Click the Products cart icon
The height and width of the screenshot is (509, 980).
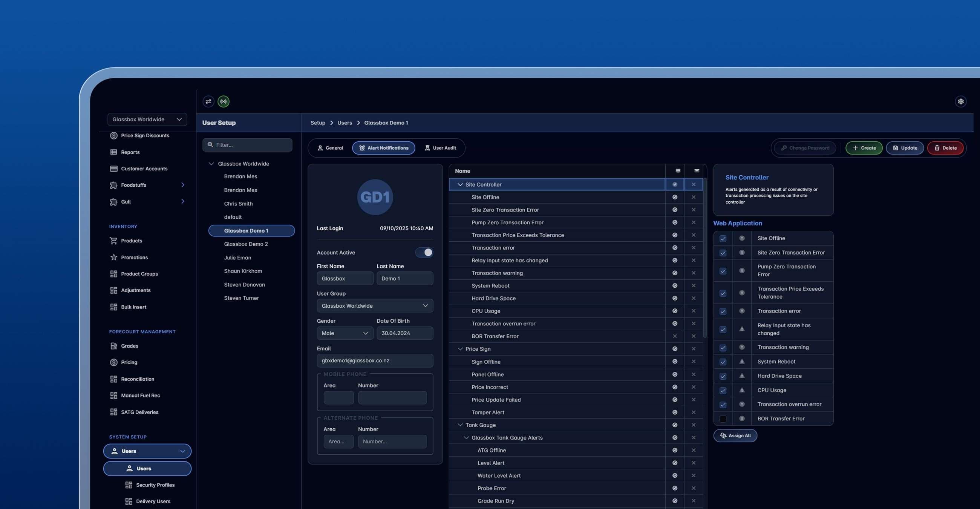coord(113,241)
